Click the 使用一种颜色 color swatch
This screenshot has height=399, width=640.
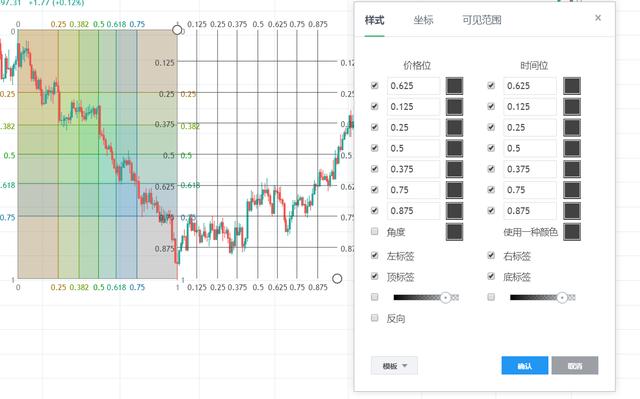[x=571, y=232]
